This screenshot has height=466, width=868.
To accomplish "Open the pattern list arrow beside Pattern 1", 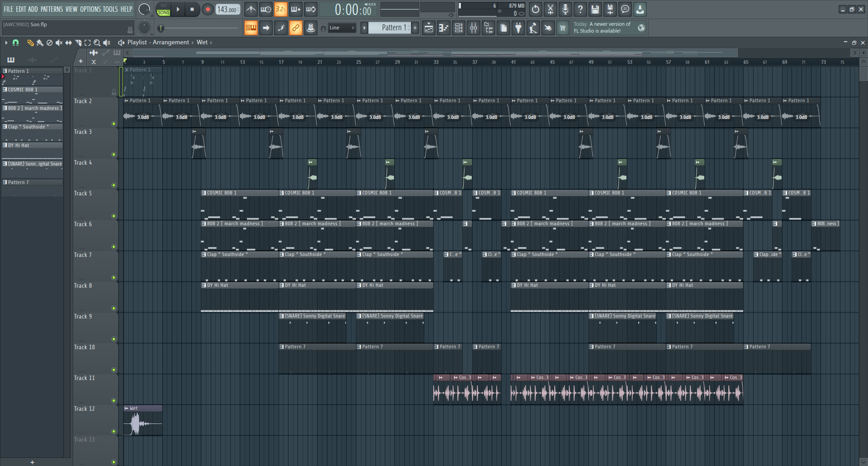I will coord(364,28).
